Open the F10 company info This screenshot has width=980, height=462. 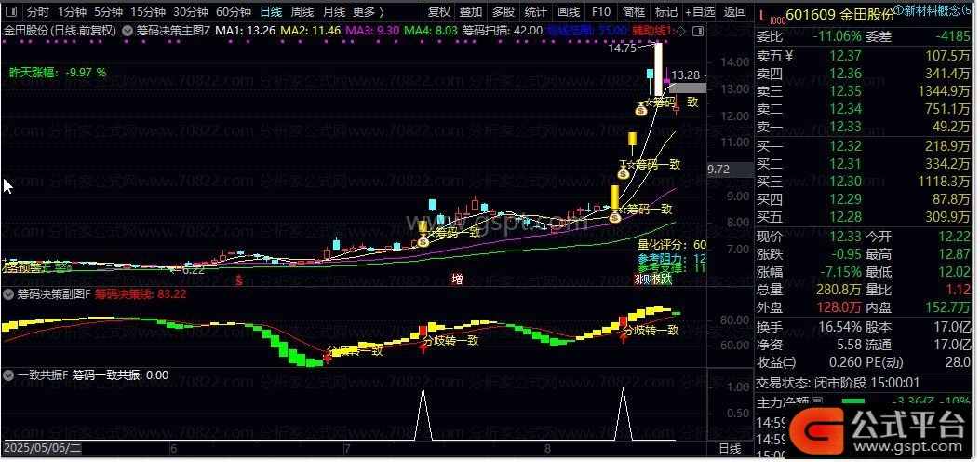tap(600, 11)
